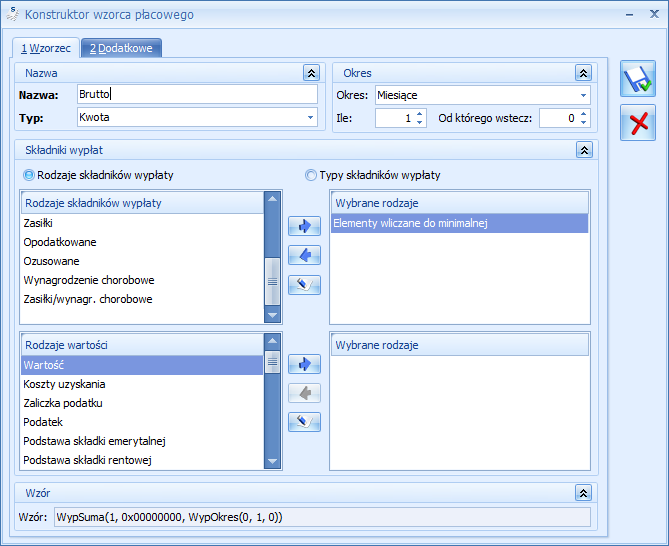Click the upper Wybrane rodzaje column header
The height and width of the screenshot is (546, 669).
[460, 203]
